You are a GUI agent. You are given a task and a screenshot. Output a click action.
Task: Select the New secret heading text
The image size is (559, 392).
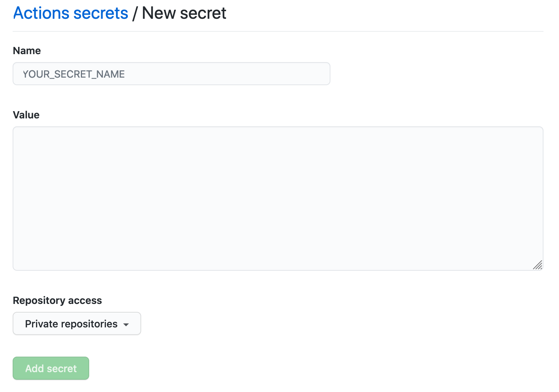pyautogui.click(x=184, y=13)
